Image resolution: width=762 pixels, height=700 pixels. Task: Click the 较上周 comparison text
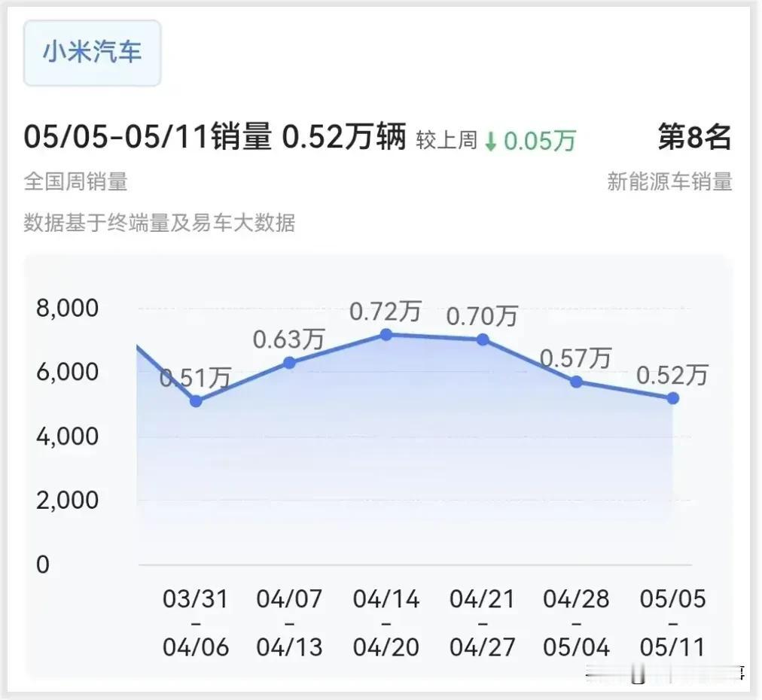446,141
